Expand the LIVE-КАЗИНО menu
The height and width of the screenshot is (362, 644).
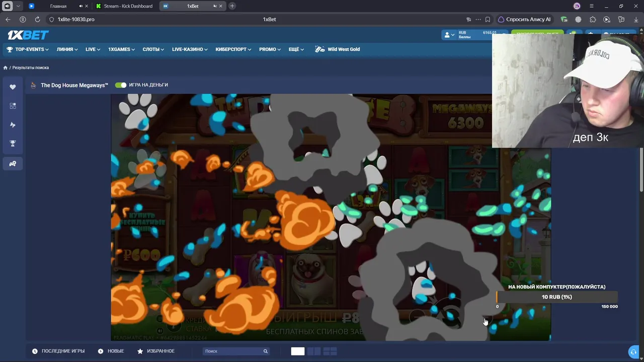190,49
